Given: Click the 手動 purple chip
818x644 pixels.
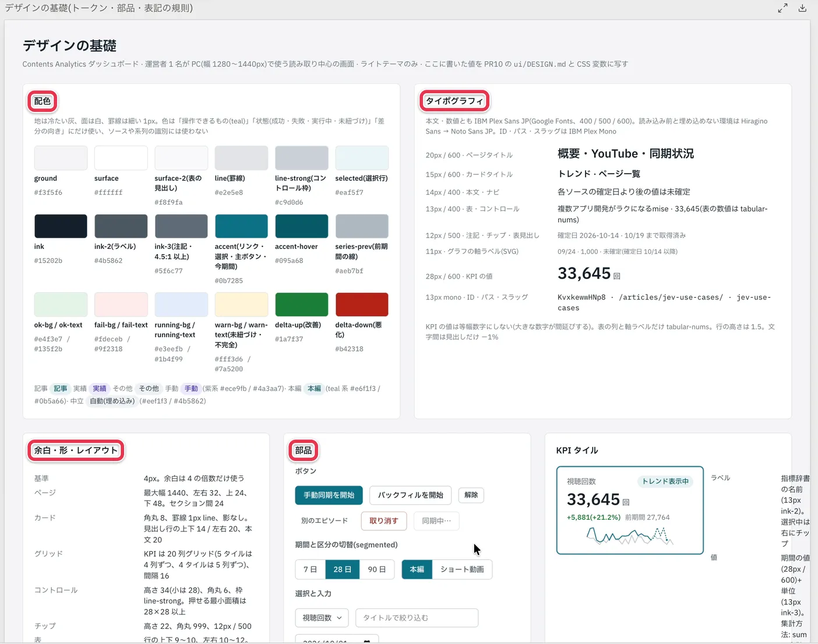Looking at the screenshot, I should tap(191, 389).
